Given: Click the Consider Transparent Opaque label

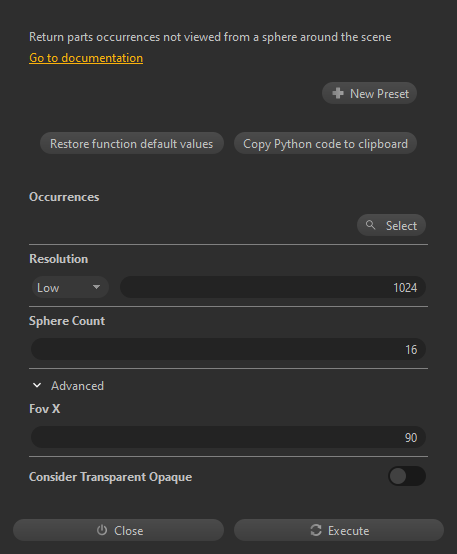Looking at the screenshot, I should (110, 477).
